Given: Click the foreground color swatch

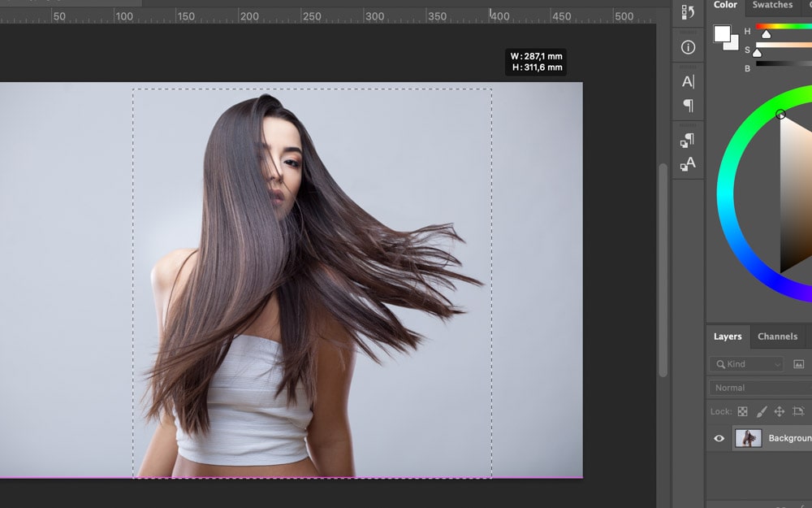Looking at the screenshot, I should pyautogui.click(x=722, y=33).
